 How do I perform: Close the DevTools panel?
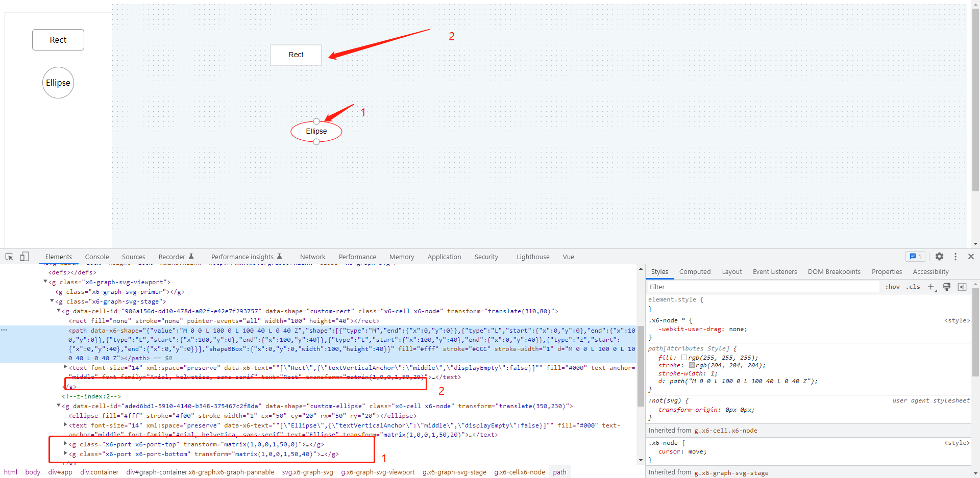(971, 257)
